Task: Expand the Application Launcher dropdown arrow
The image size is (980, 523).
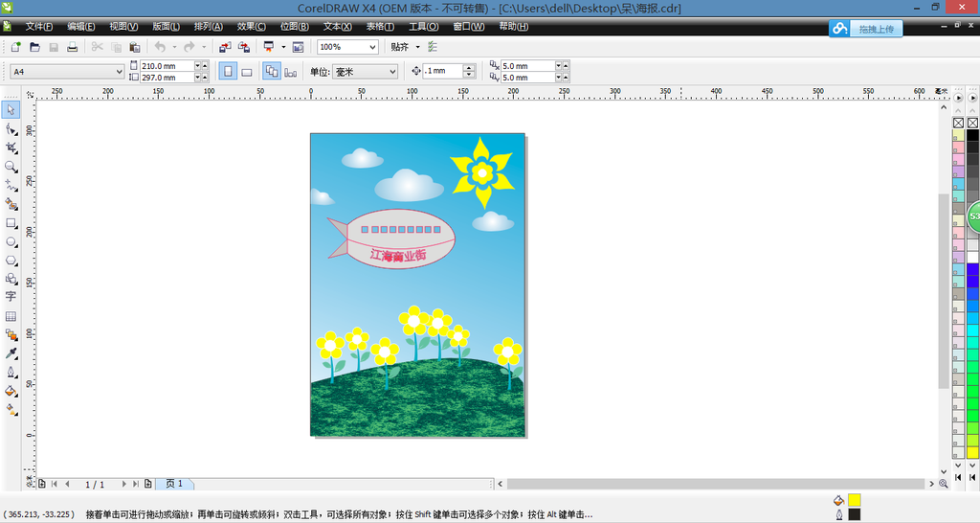Action: (x=283, y=47)
